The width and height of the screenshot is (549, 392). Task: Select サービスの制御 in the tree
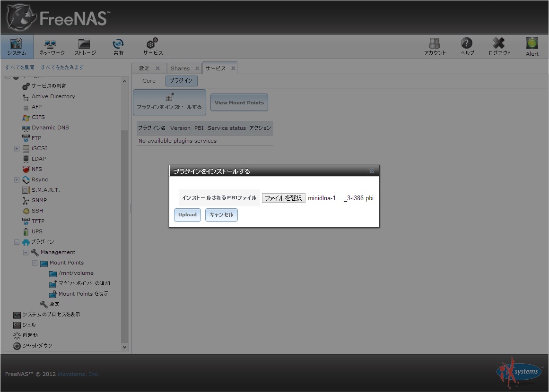click(x=49, y=85)
